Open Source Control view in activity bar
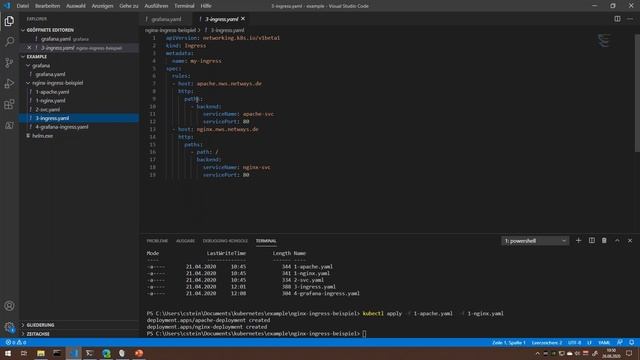The image size is (640, 360). pos(9,62)
